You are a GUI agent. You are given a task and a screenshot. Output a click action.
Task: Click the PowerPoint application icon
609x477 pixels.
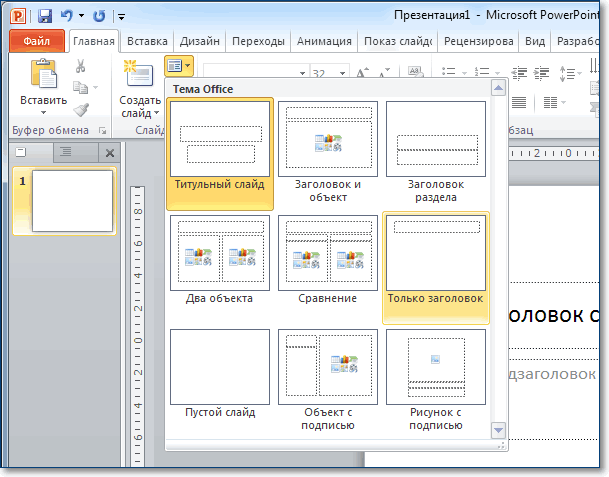[x=18, y=16]
